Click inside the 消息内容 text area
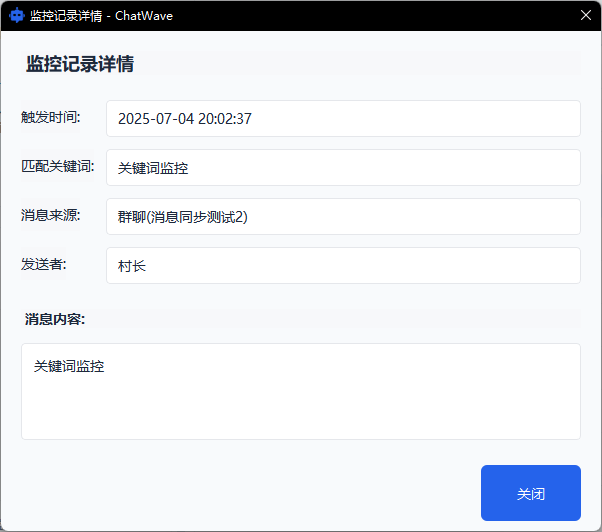This screenshot has width=602, height=532. coord(301,392)
